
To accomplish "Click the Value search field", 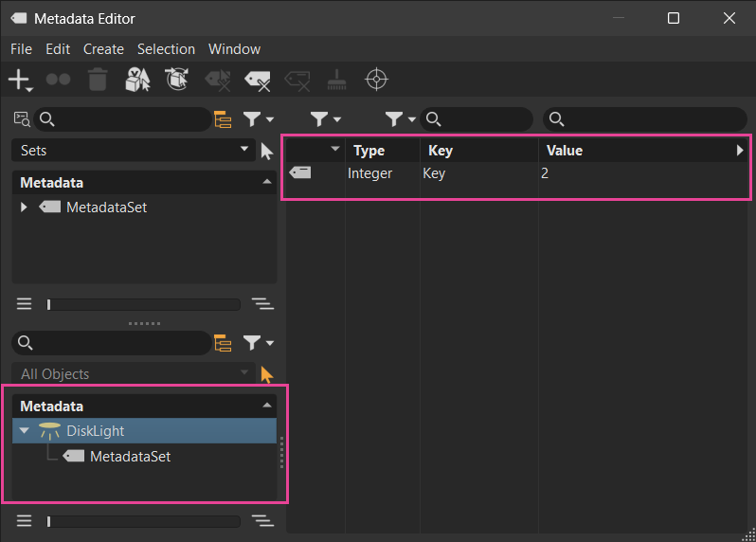I will click(x=645, y=119).
